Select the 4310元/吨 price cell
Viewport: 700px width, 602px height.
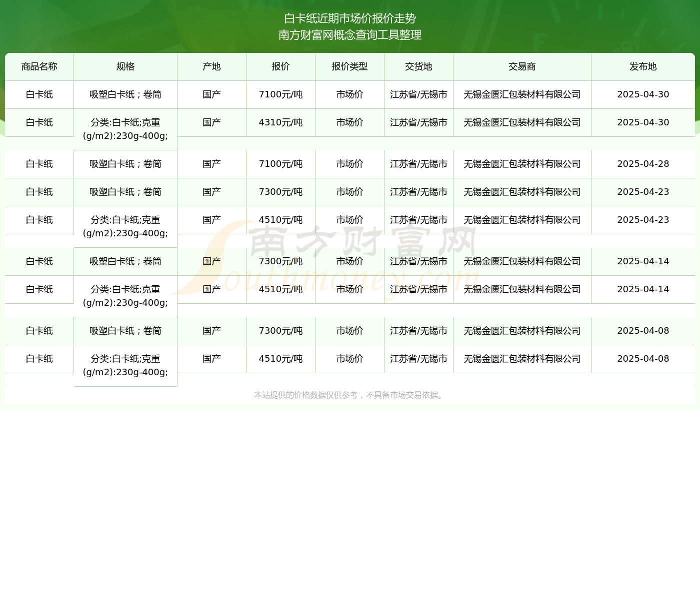coord(280,122)
